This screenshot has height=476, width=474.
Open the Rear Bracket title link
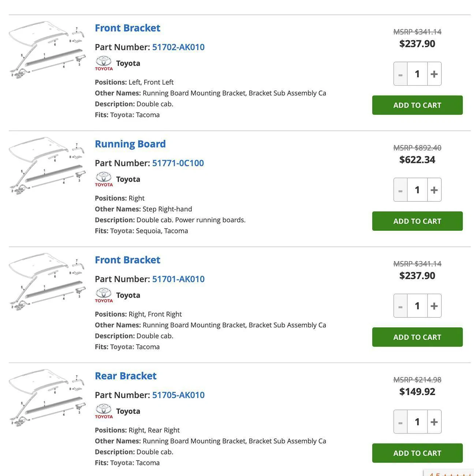click(126, 376)
